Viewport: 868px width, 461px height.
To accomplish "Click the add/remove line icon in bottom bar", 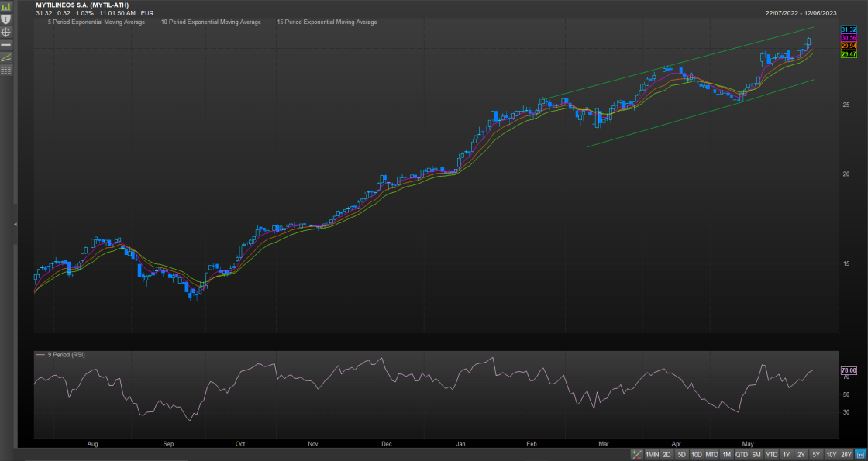I will click(636, 455).
